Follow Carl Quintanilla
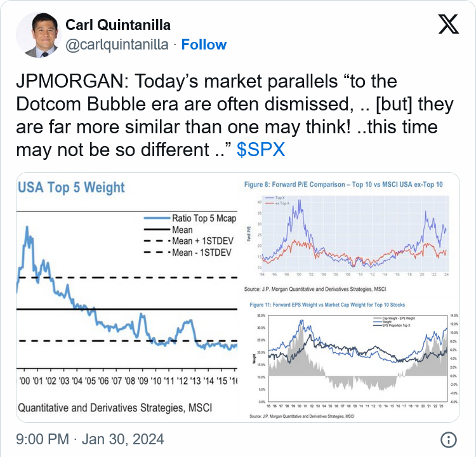The image size is (476, 457). click(x=204, y=44)
